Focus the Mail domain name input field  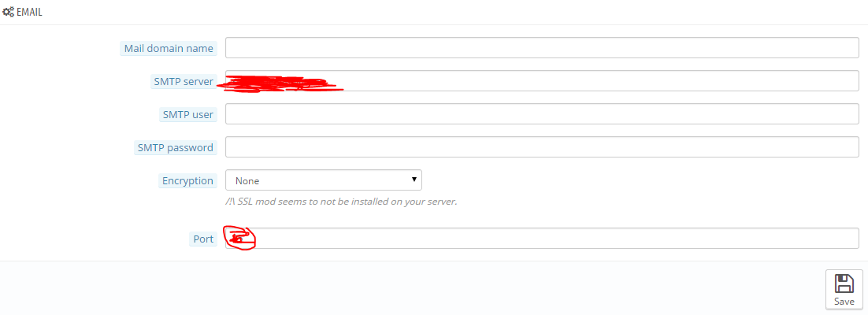[x=542, y=47]
